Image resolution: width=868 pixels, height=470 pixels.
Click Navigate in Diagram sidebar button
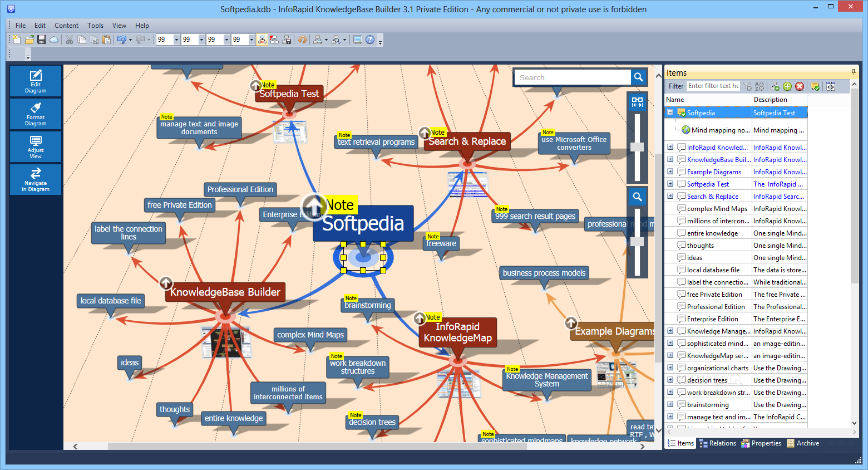pos(36,179)
